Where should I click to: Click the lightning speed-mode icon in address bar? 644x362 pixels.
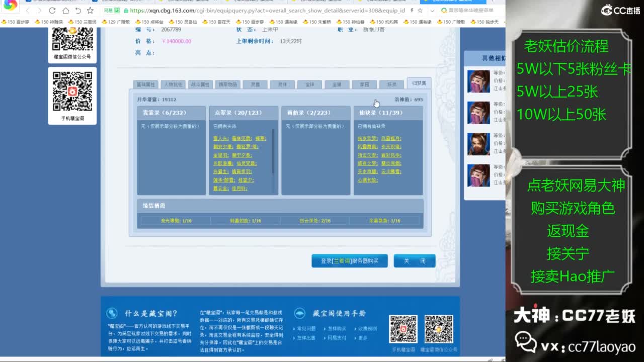[413, 11]
